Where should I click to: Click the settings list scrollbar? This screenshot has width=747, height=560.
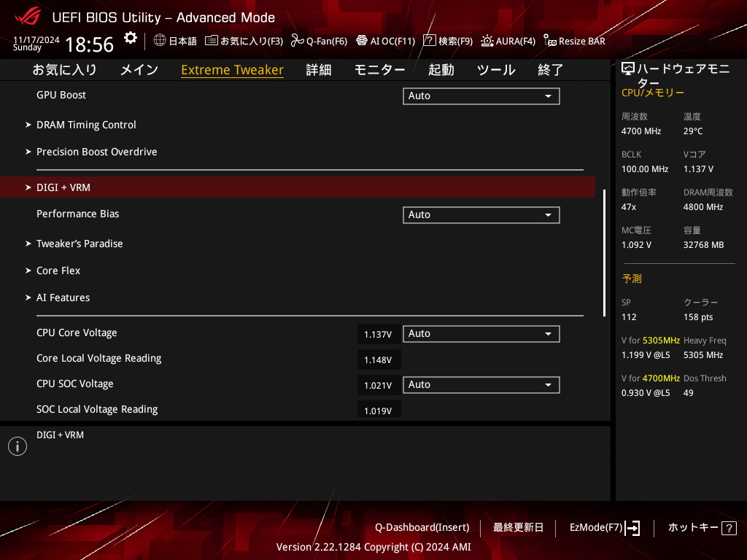tap(605, 253)
